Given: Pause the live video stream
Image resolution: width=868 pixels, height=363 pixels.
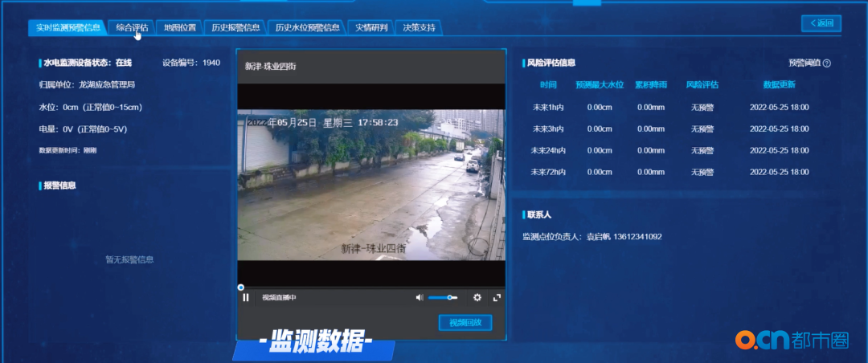Looking at the screenshot, I should pyautogui.click(x=246, y=298).
